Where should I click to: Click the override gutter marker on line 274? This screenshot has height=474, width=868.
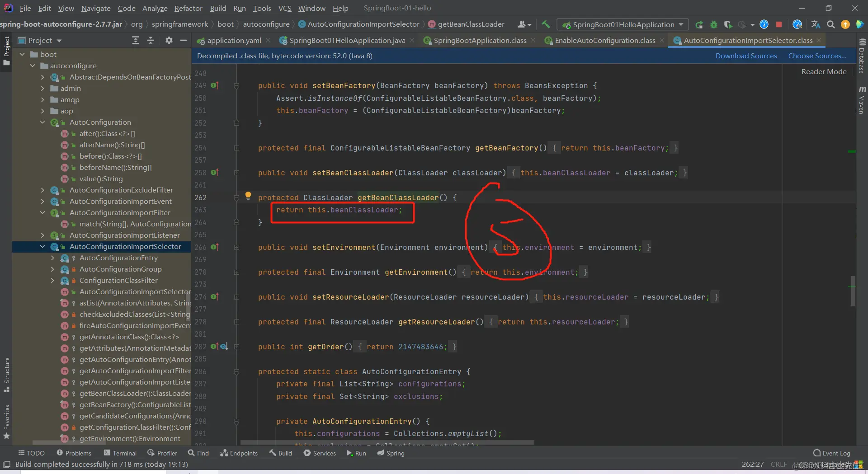coord(214,297)
